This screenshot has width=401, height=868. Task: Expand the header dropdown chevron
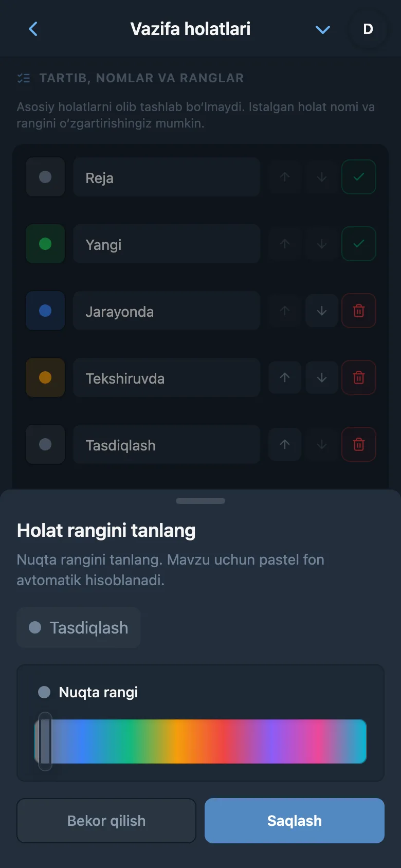click(x=323, y=29)
